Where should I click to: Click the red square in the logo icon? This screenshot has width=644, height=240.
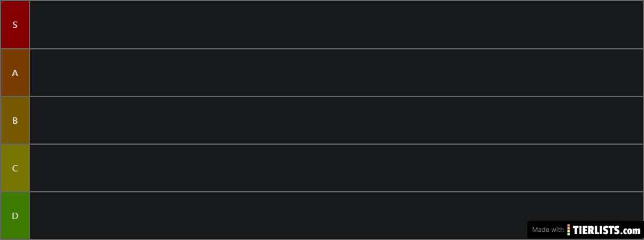[x=569, y=225]
